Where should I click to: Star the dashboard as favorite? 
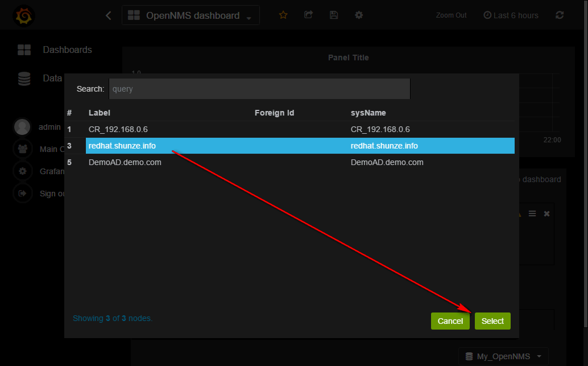283,15
